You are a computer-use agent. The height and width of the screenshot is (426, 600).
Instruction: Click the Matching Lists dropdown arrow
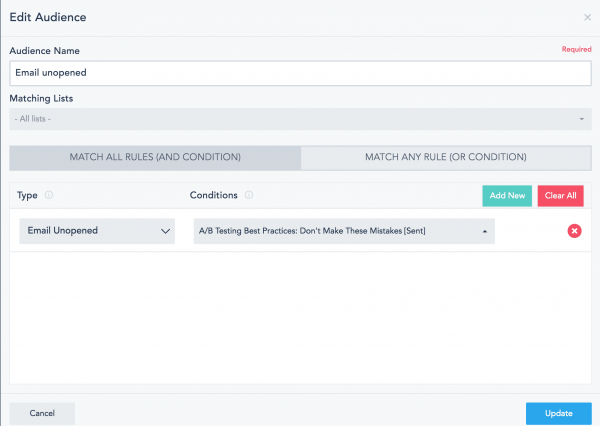[x=581, y=119]
